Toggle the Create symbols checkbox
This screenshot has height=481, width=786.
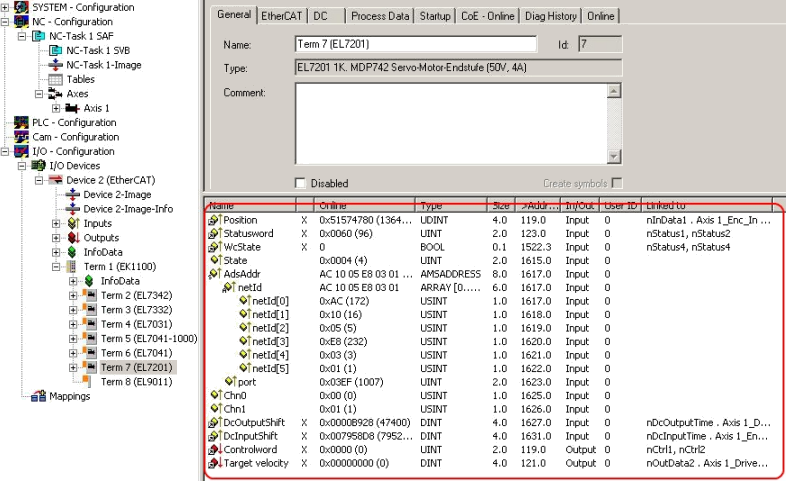coord(617,183)
